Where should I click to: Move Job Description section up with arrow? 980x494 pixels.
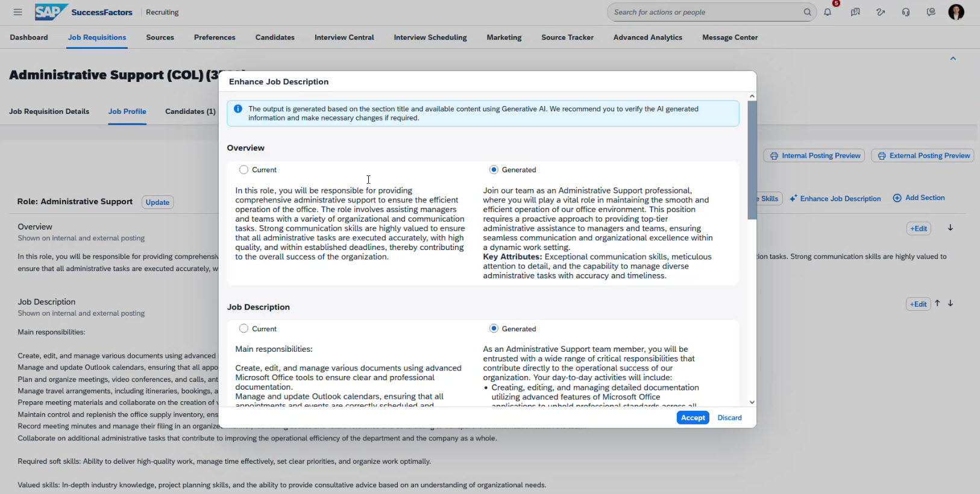pyautogui.click(x=937, y=303)
